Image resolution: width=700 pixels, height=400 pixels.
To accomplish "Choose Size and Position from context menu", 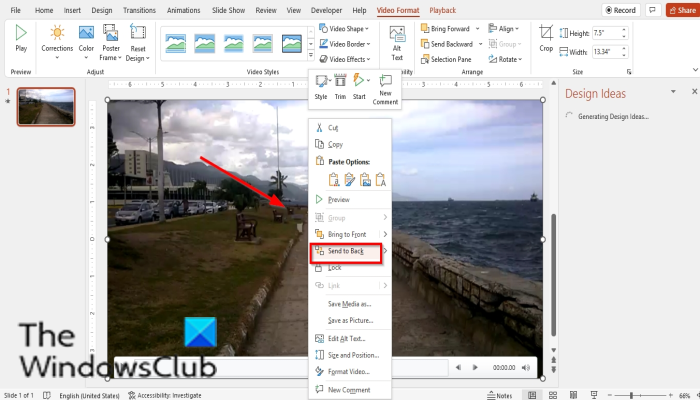I will pos(350,355).
